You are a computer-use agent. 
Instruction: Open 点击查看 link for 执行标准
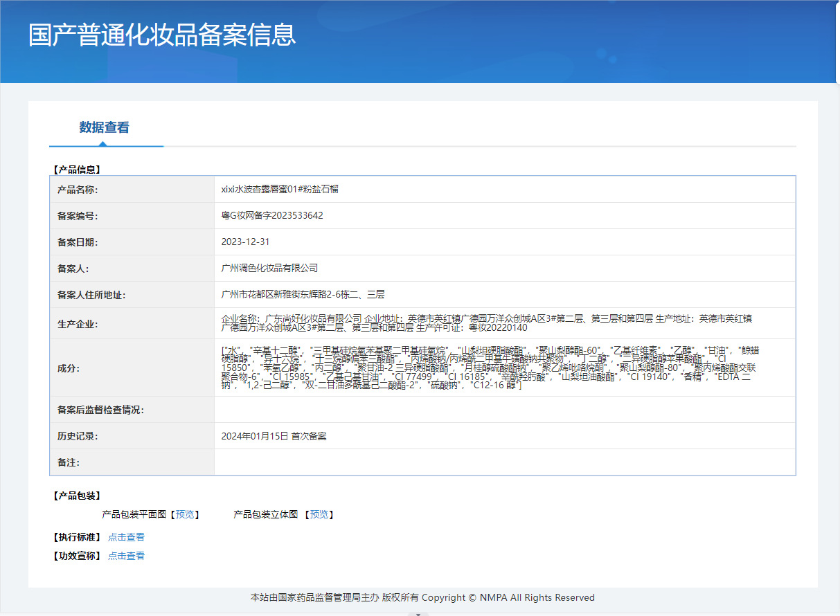(126, 537)
